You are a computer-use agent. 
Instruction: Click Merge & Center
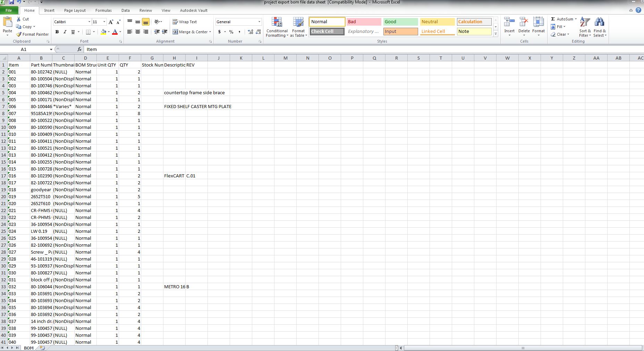[x=190, y=32]
